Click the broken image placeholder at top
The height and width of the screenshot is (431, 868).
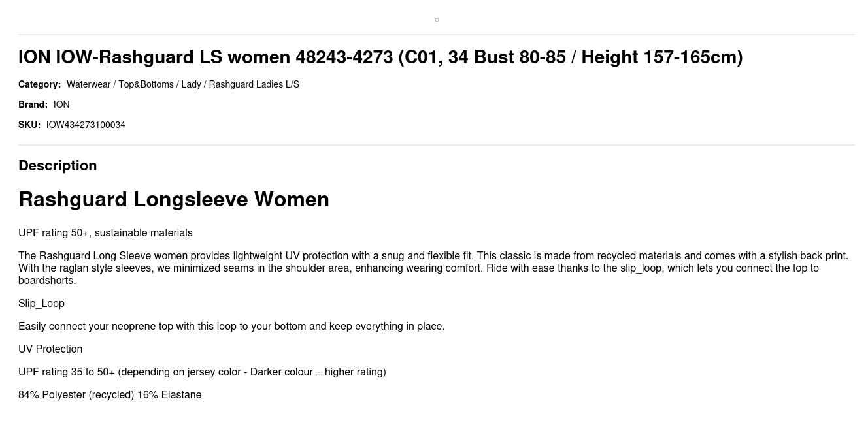click(x=437, y=20)
